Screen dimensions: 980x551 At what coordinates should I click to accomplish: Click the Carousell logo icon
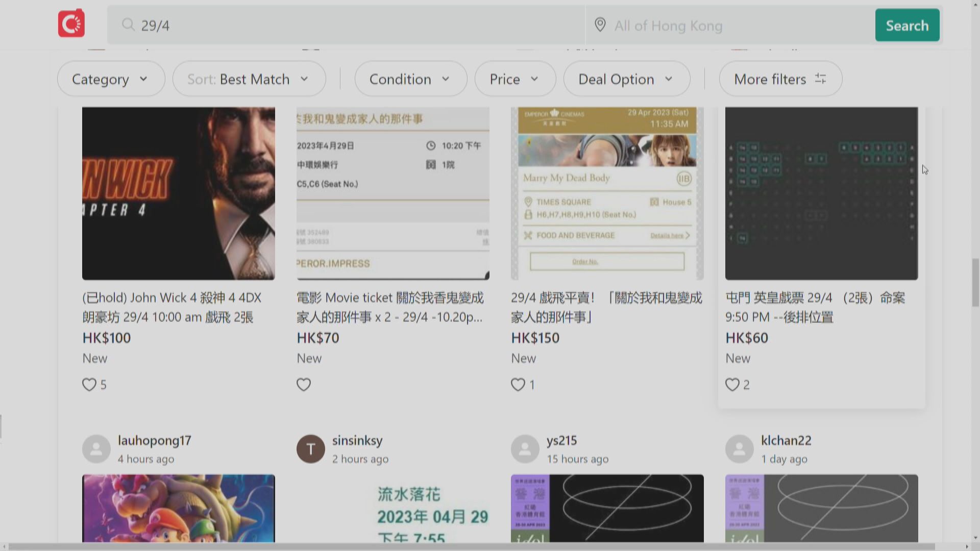coord(71,23)
